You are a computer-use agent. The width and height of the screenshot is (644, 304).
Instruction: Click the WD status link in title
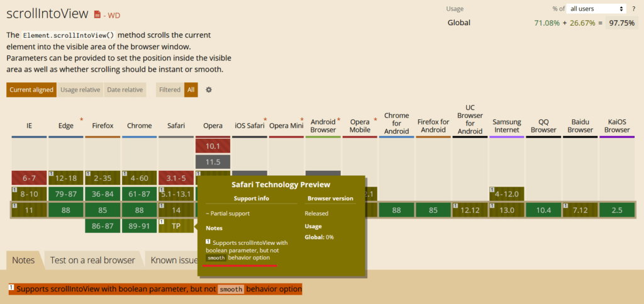114,16
